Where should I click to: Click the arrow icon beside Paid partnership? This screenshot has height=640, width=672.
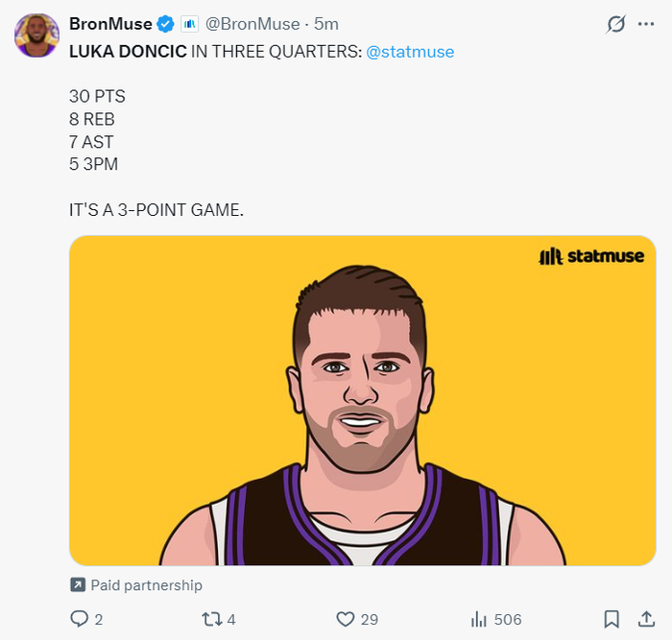pos(78,585)
